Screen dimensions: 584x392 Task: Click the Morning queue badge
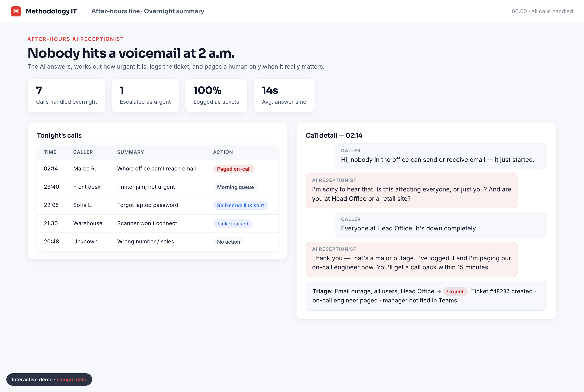coord(235,187)
